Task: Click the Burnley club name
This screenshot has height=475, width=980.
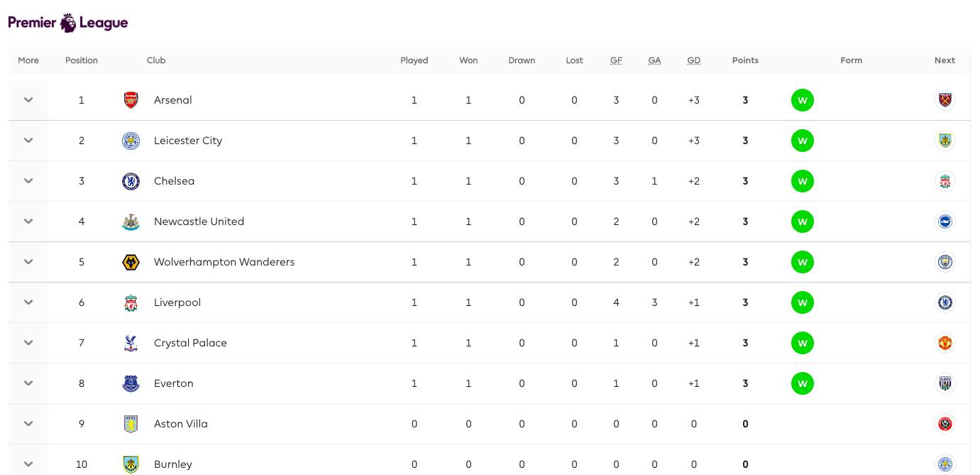Action: tap(173, 464)
